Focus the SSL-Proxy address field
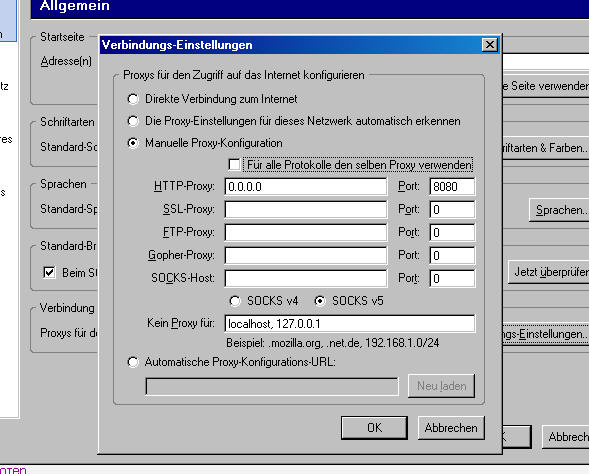 point(305,210)
